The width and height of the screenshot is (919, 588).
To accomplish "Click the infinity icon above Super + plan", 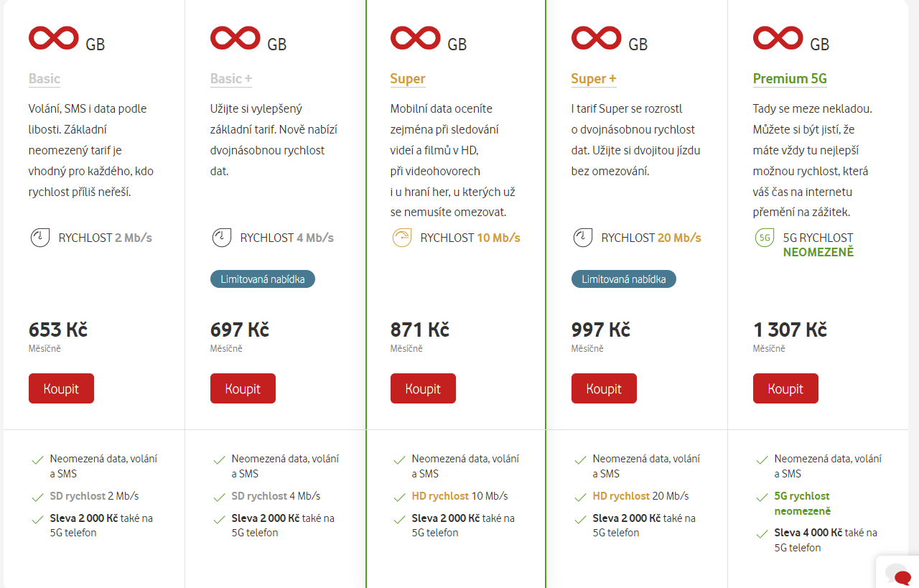I will pyautogui.click(x=597, y=38).
